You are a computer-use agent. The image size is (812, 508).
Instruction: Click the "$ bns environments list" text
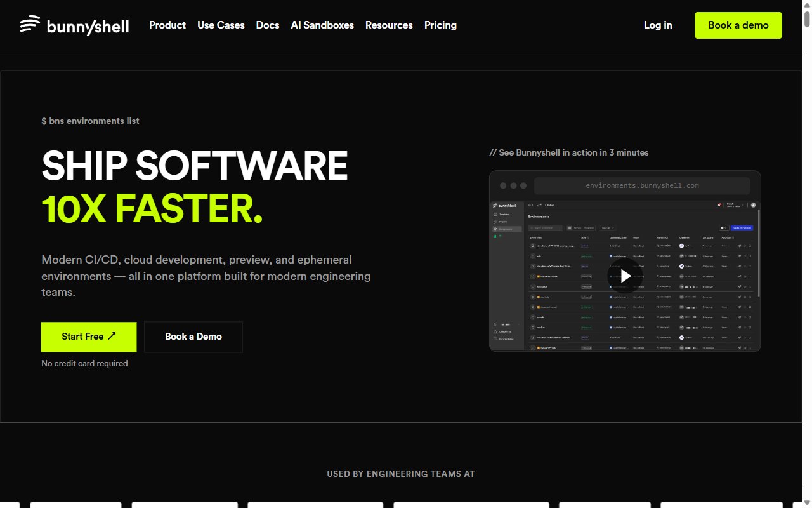pyautogui.click(x=90, y=121)
